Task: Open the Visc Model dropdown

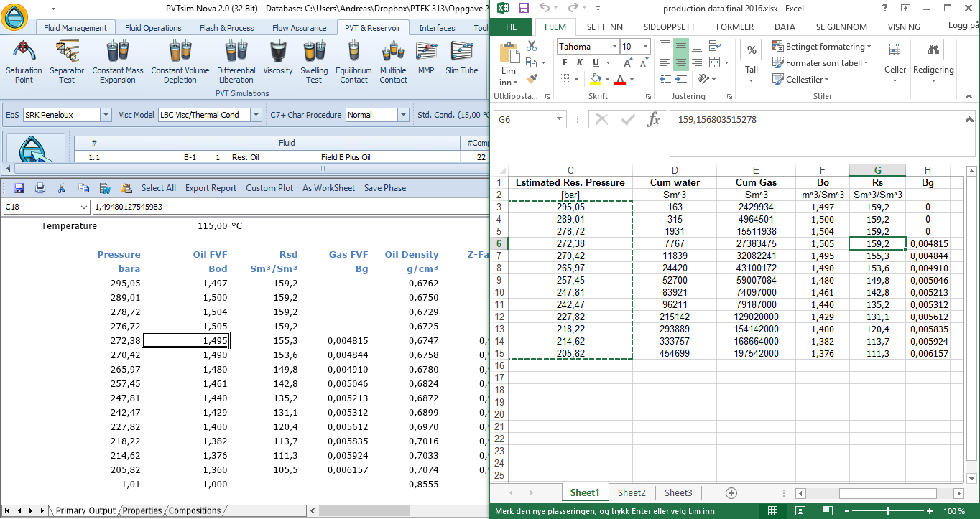Action: (x=256, y=115)
